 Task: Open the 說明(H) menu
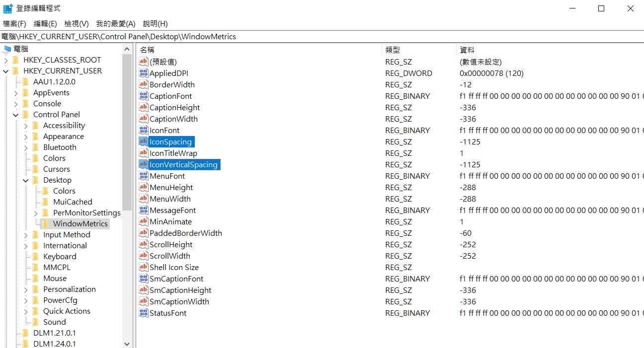point(155,23)
